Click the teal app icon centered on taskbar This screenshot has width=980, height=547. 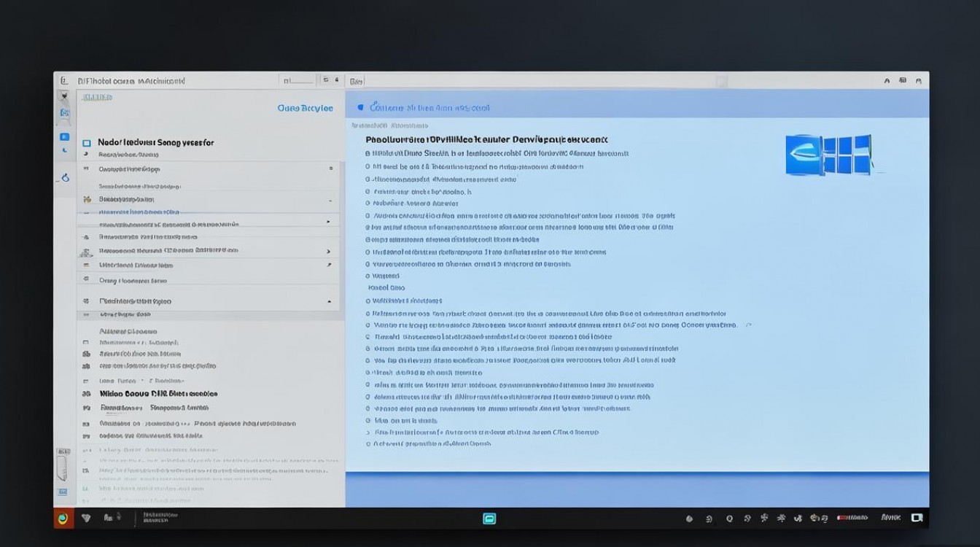click(489, 519)
